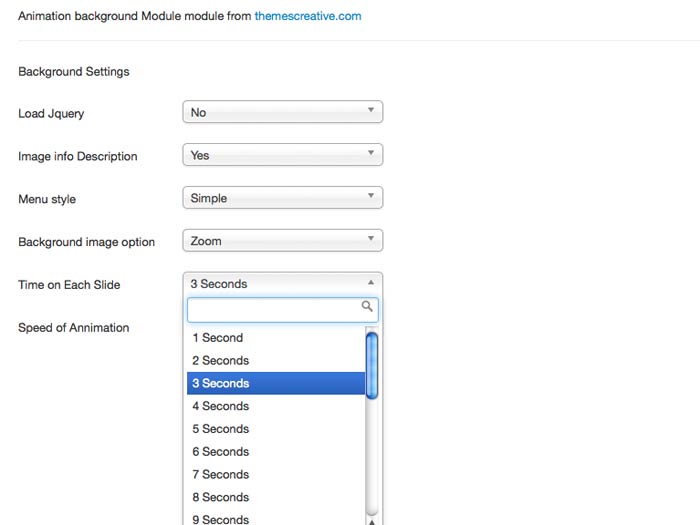Image resolution: width=700 pixels, height=525 pixels.
Task: Click the dropdown search input field
Action: [x=274, y=309]
